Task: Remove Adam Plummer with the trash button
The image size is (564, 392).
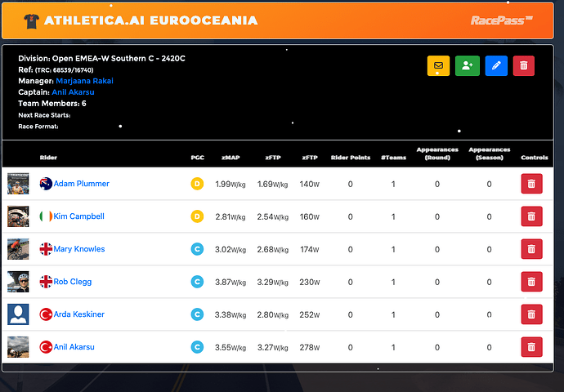Action: click(531, 184)
